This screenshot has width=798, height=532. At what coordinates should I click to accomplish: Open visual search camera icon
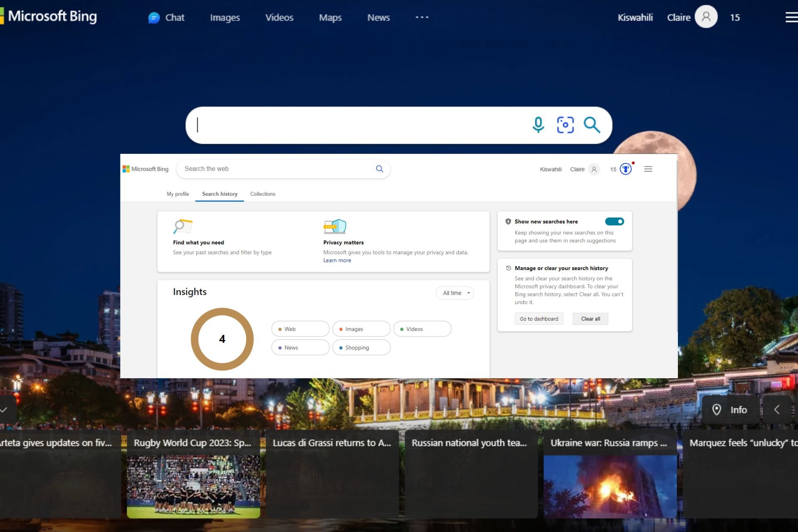(x=565, y=125)
